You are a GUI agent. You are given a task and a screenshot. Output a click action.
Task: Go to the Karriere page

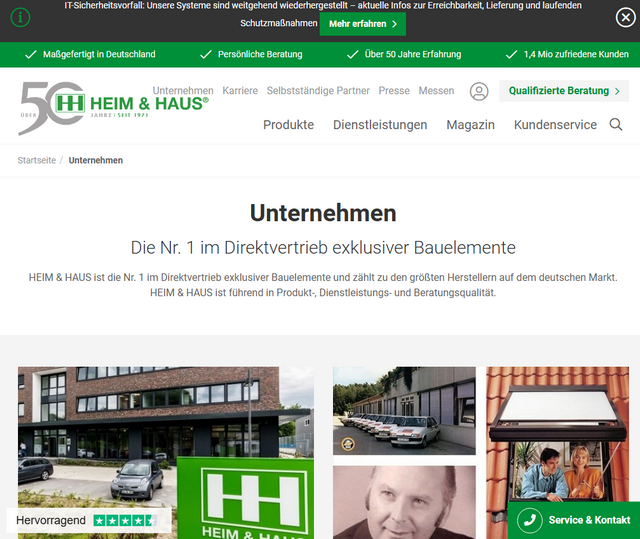point(240,91)
